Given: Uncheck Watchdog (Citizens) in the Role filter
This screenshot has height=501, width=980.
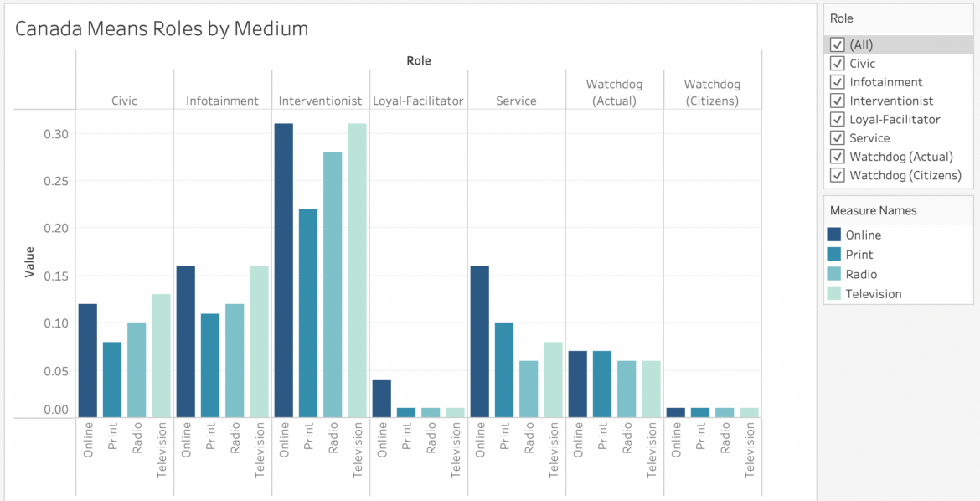Looking at the screenshot, I should pyautogui.click(x=837, y=174).
